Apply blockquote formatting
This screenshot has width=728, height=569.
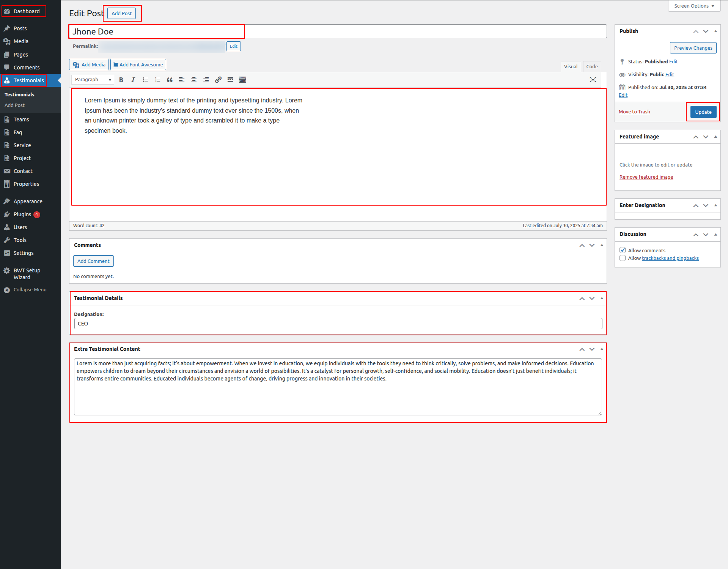(x=170, y=80)
